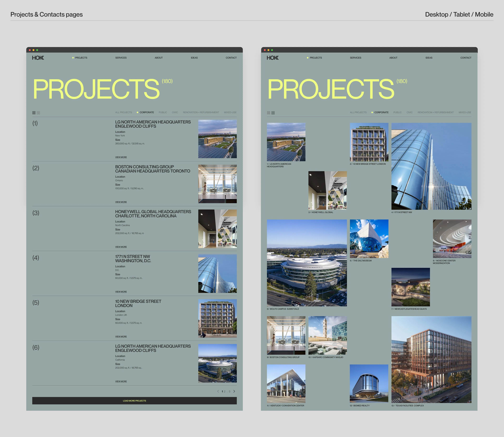This screenshot has height=437, width=504.
Task: Filter by Renovation + Refurbishment in right window
Action: 435,112
